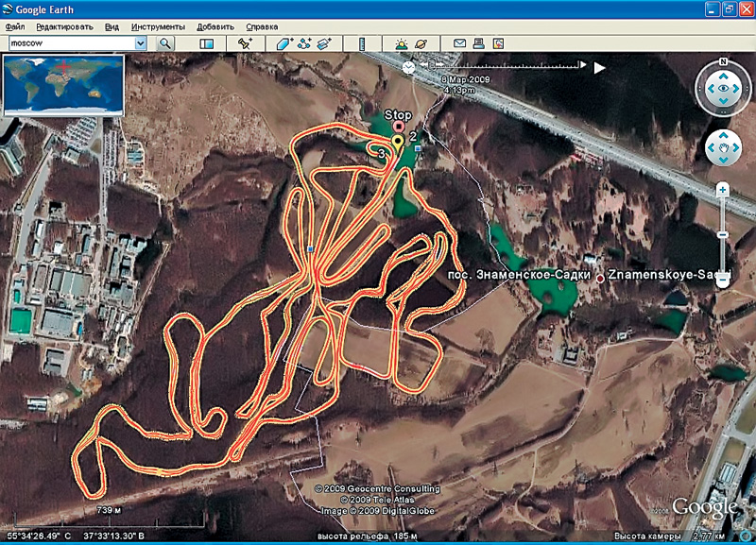The height and width of the screenshot is (545, 756).
Task: Zoom in with the plus button
Action: coord(722,191)
